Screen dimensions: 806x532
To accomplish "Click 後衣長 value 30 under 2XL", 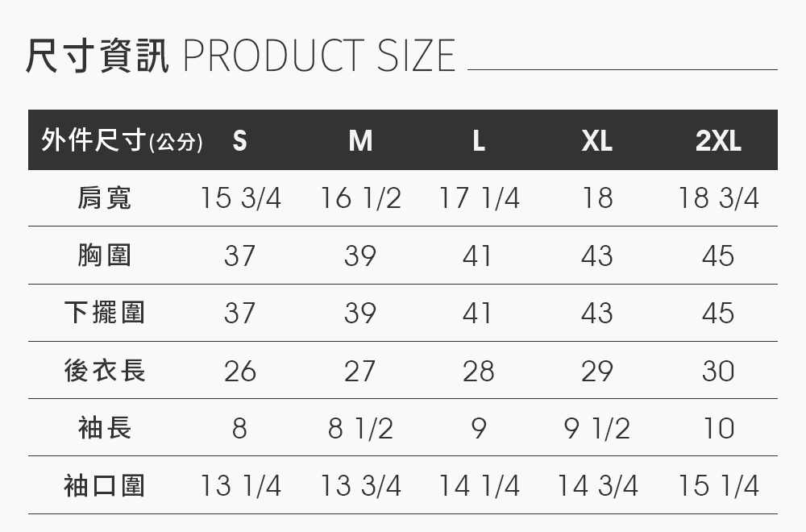I will [718, 371].
